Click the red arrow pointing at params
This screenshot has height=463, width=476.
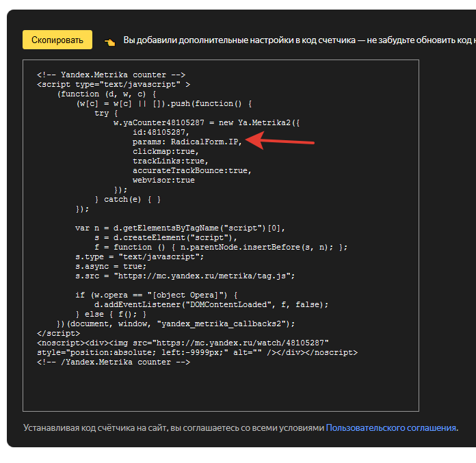click(x=279, y=141)
